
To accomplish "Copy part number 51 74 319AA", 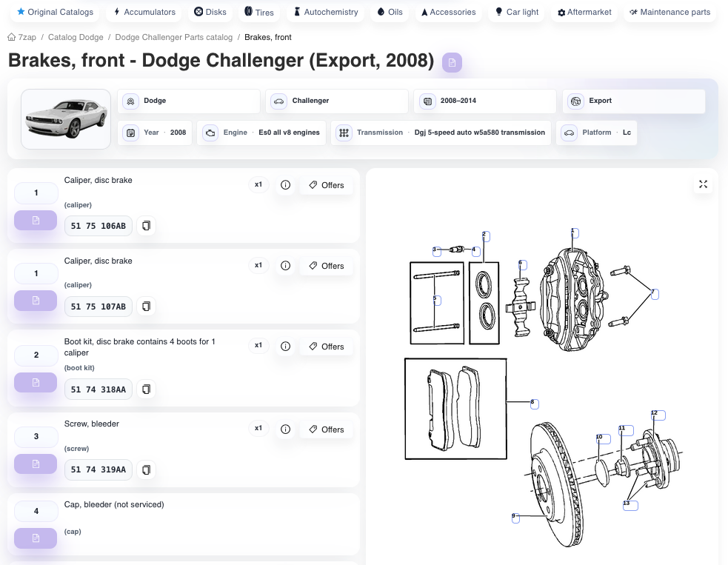I will pos(146,469).
